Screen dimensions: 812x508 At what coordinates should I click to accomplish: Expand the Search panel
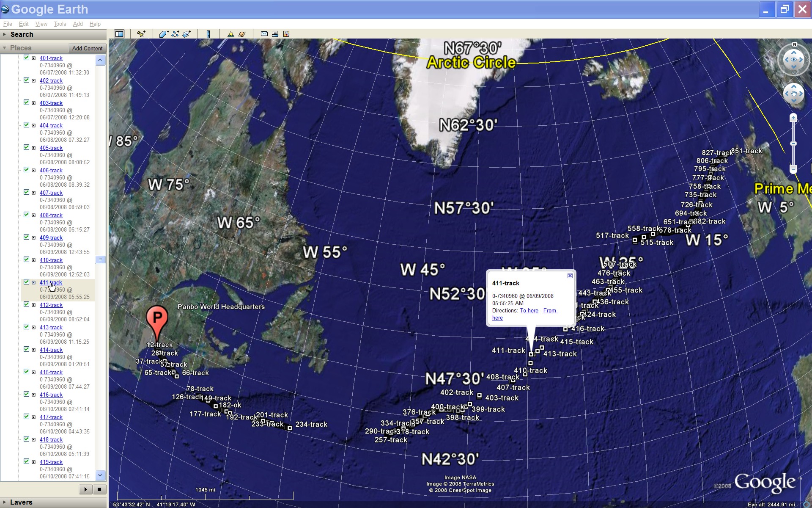[x=5, y=35]
